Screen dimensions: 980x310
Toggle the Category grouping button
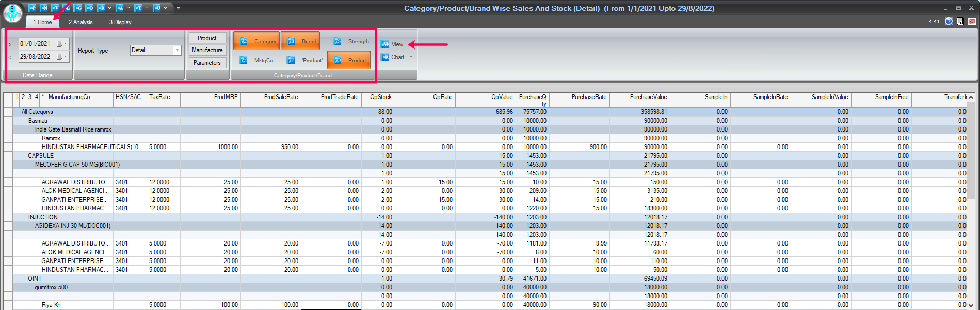pos(256,41)
